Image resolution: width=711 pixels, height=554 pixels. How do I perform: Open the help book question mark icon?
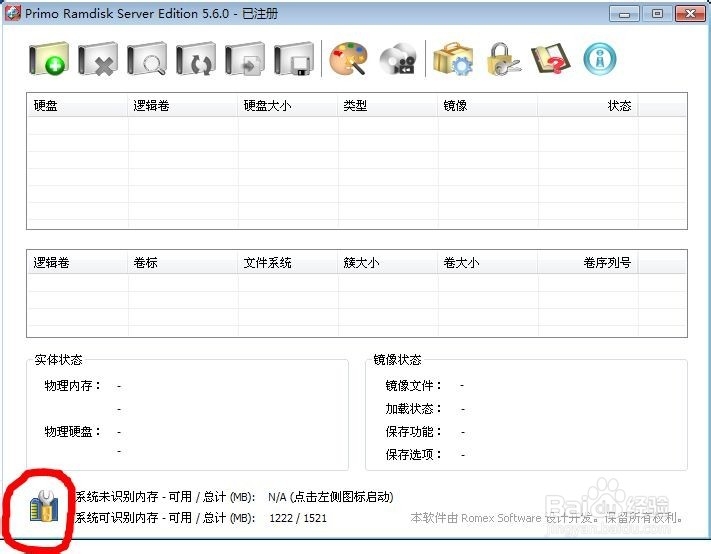tap(551, 59)
